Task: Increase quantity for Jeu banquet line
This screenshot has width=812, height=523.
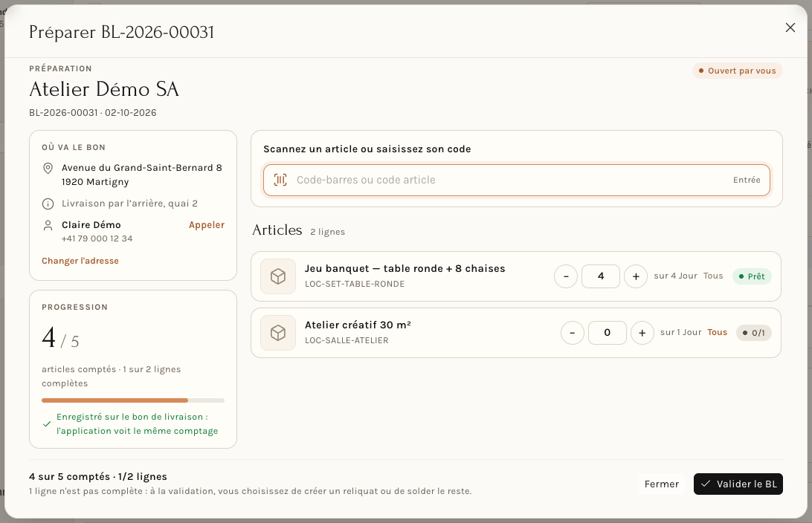Action: [636, 276]
